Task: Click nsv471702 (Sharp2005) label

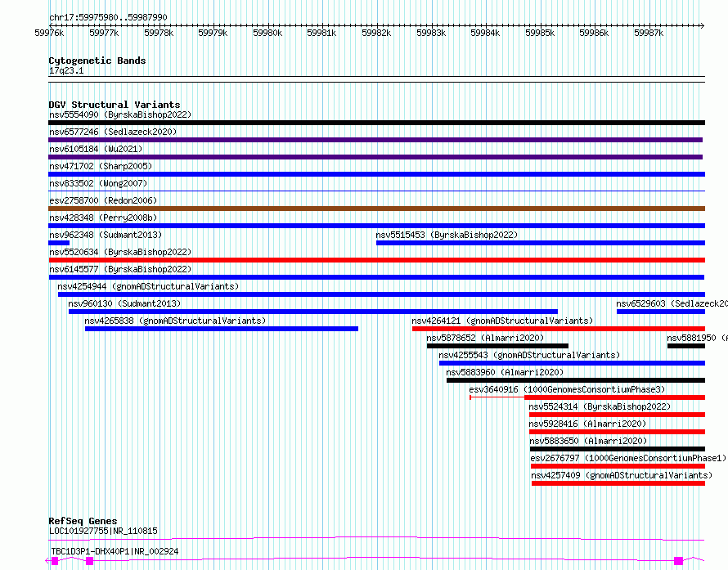Action: [x=101, y=166]
